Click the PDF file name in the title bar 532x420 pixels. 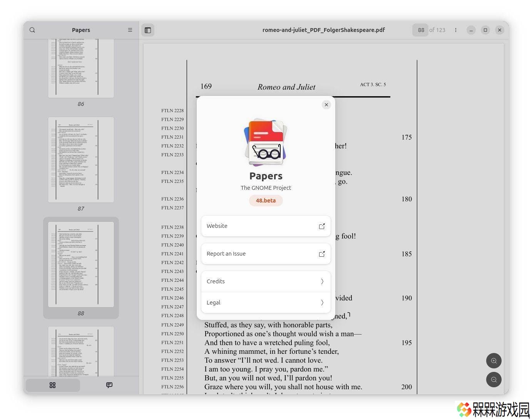[324, 30]
